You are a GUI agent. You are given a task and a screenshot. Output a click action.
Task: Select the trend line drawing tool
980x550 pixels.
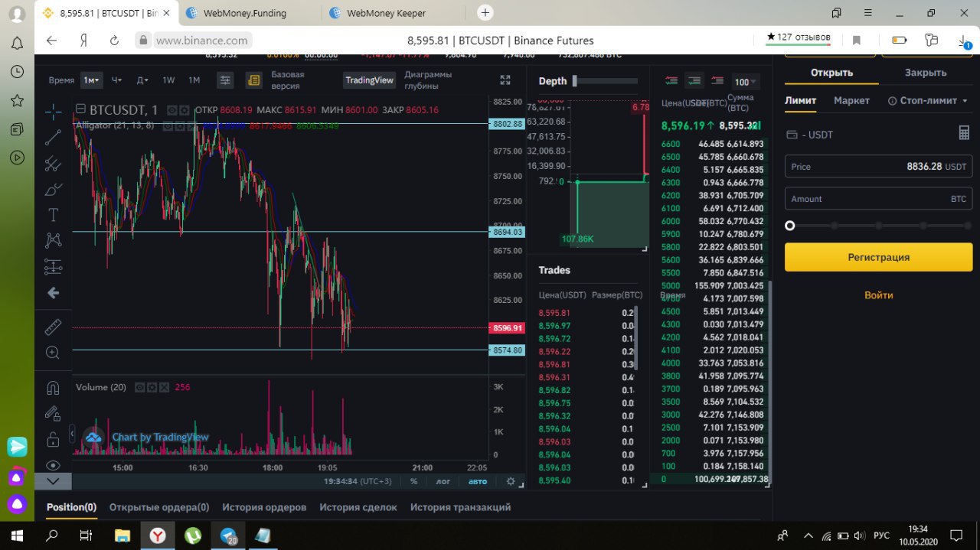pos(53,138)
